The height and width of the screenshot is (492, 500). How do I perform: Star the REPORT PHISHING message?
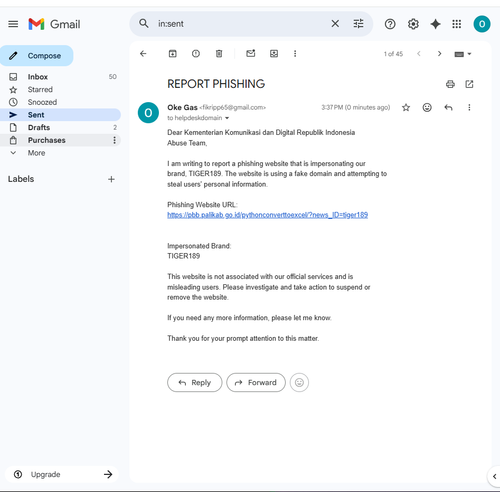pyautogui.click(x=406, y=107)
